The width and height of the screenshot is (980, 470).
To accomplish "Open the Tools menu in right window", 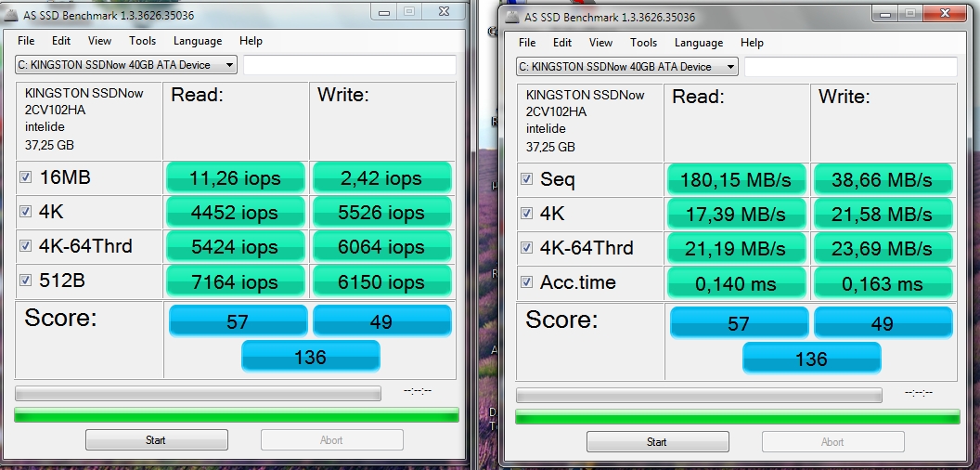I will click(644, 43).
